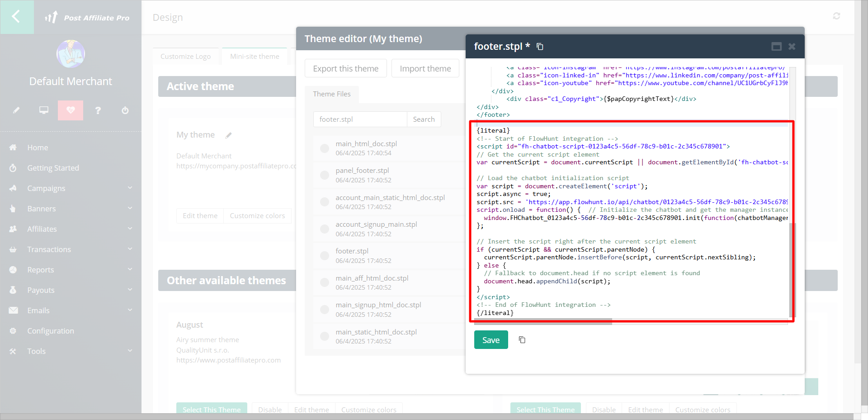Select radio for panel_footer.stpl
Screen dimensions: 868x420
tap(325, 175)
